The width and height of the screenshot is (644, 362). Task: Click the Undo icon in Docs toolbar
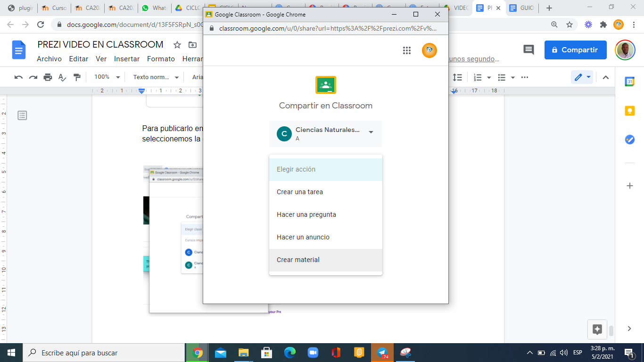[18, 77]
